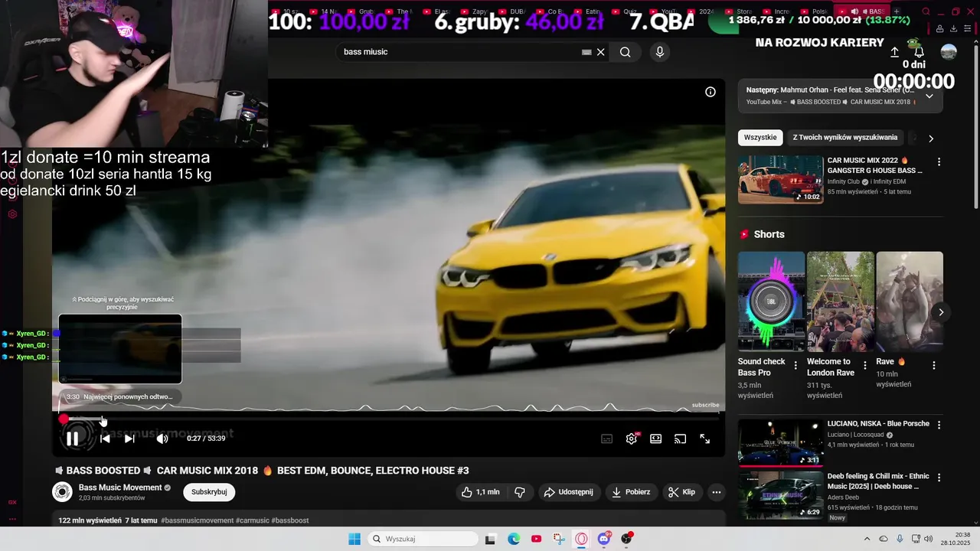Search with the magnifier button
This screenshot has height=551, width=980.
click(x=626, y=52)
